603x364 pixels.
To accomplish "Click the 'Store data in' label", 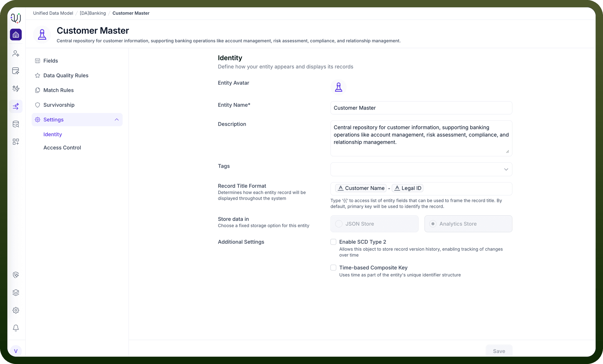I will click(x=233, y=219).
